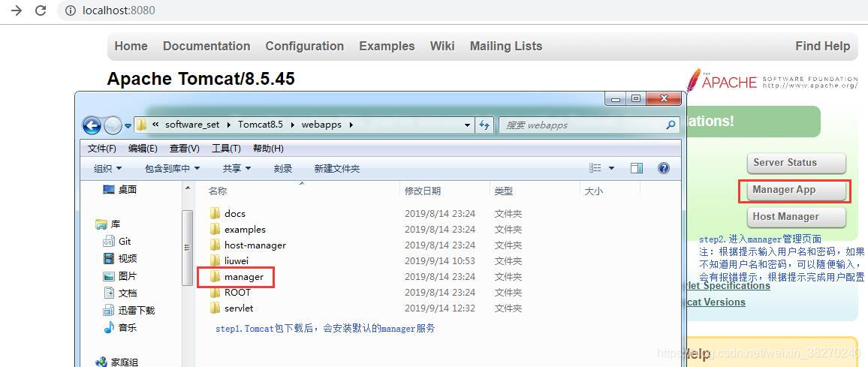Select the host-manager folder icon
The height and width of the screenshot is (367, 868).
(x=215, y=245)
